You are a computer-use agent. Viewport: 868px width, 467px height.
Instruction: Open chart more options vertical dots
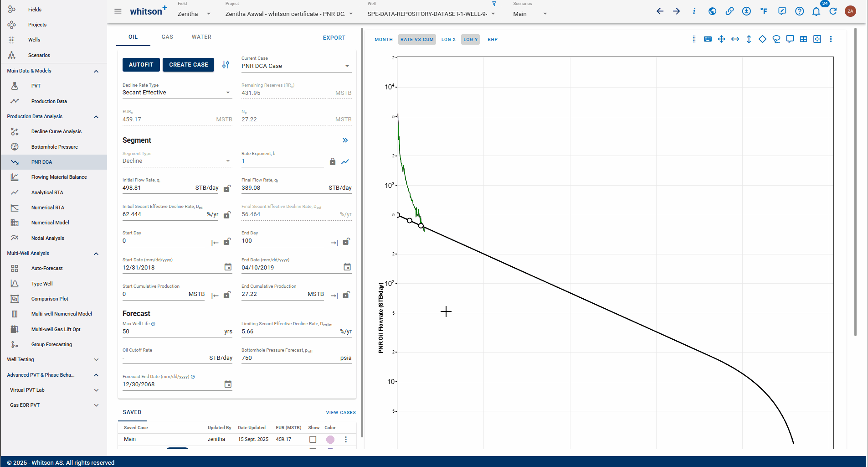(x=831, y=39)
